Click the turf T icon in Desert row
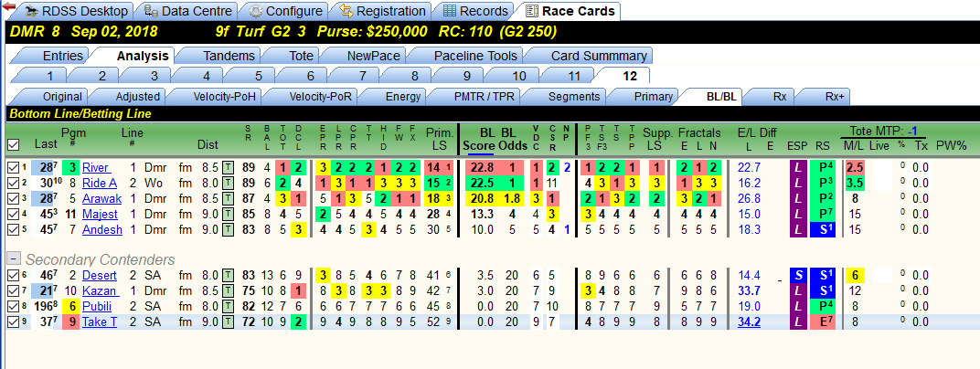 229,275
